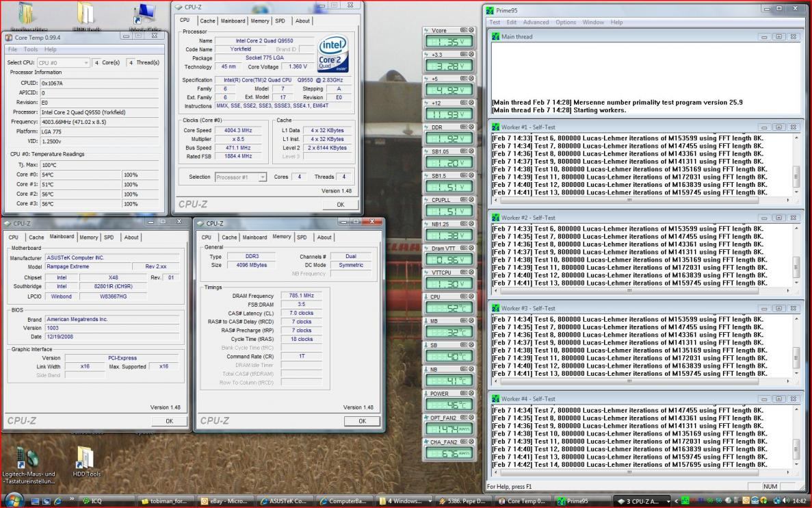Close the CHA_FAN2 fan monitor widget
812x508 pixels.
pyautogui.click(x=471, y=441)
